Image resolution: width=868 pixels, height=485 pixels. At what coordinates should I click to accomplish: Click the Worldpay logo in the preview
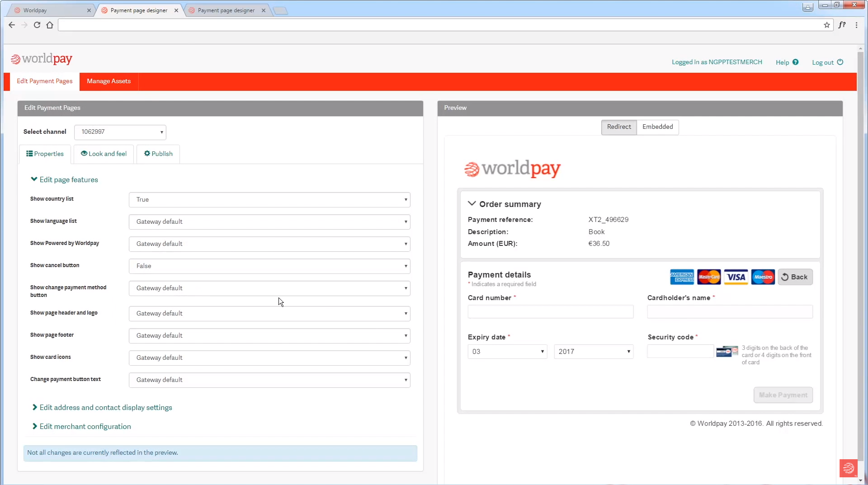coord(512,169)
